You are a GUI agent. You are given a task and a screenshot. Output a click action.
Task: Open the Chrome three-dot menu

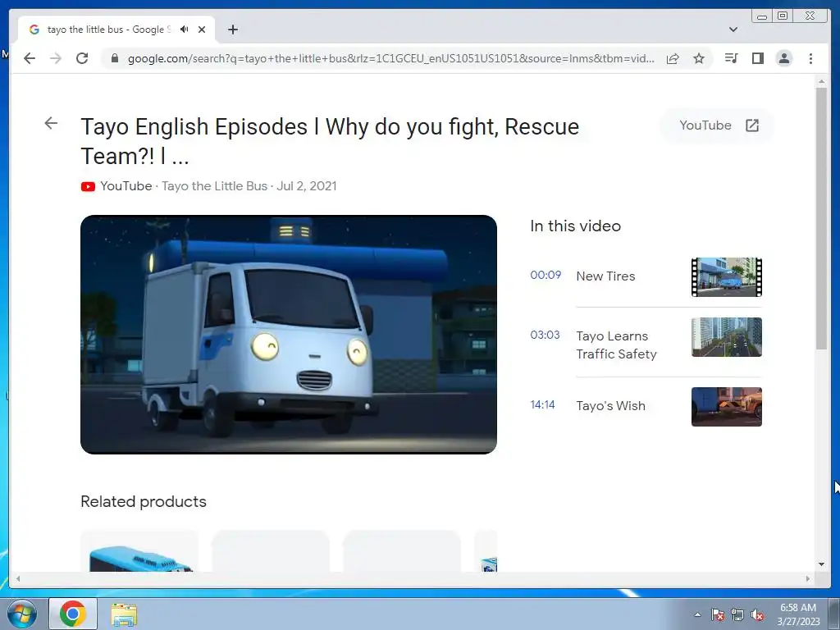point(810,58)
